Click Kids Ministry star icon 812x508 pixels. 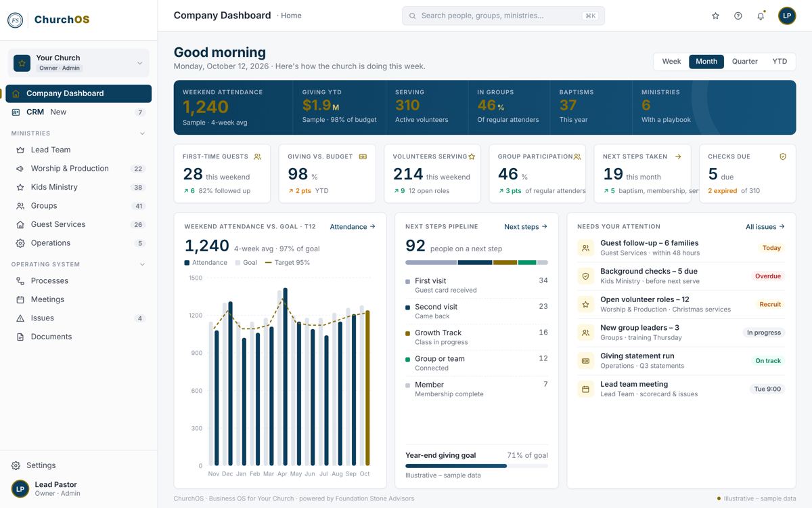(x=20, y=187)
